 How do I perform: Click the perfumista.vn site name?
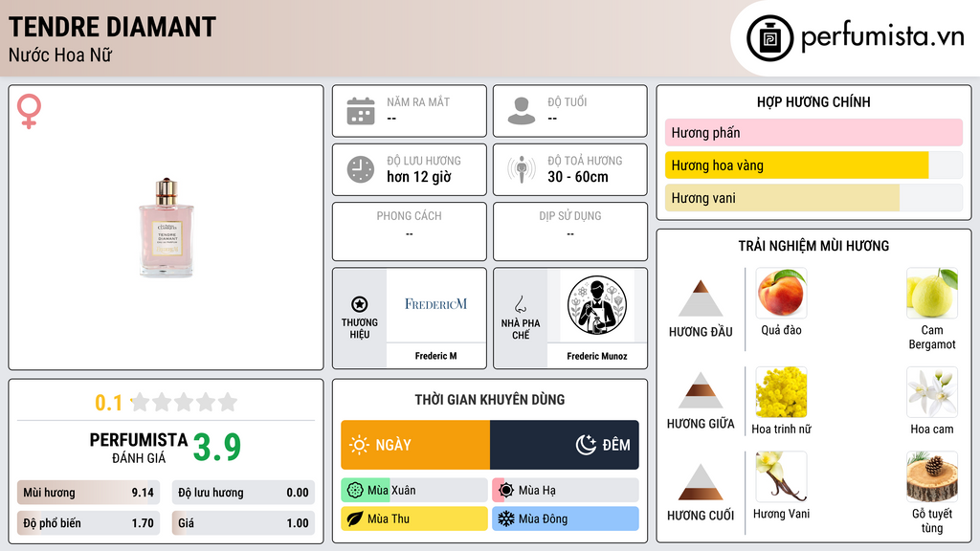coord(881,37)
